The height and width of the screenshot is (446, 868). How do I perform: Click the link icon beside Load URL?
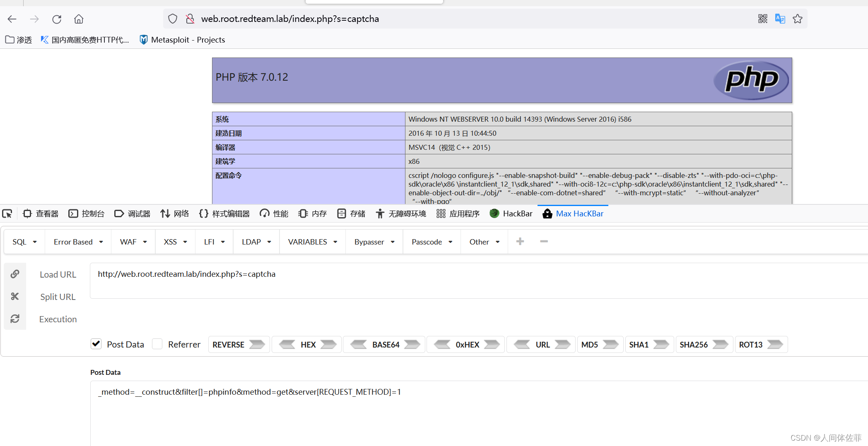pyautogui.click(x=15, y=274)
